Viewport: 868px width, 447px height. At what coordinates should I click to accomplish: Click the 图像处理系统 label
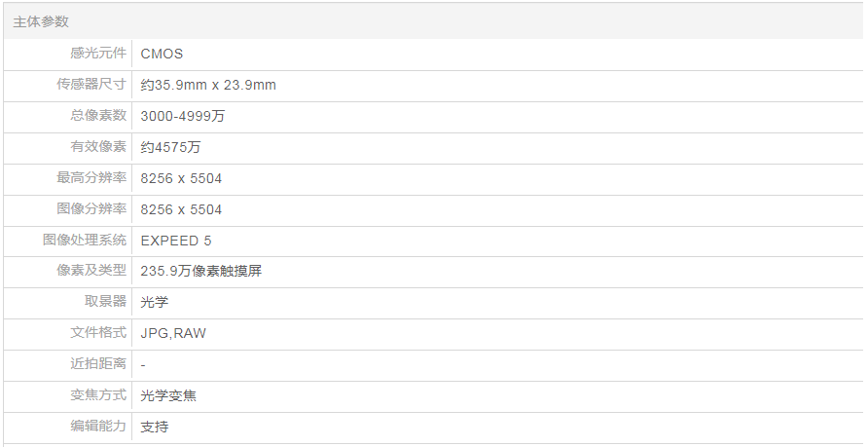point(85,240)
